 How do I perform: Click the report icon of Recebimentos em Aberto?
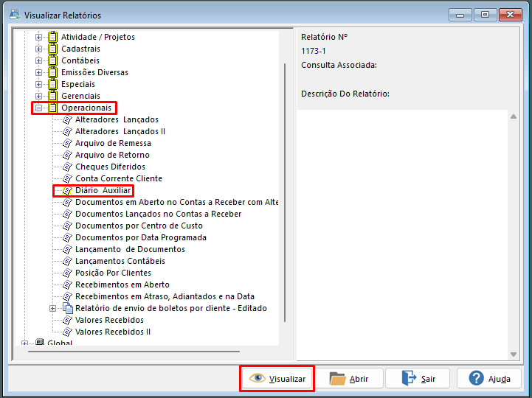[68, 284]
